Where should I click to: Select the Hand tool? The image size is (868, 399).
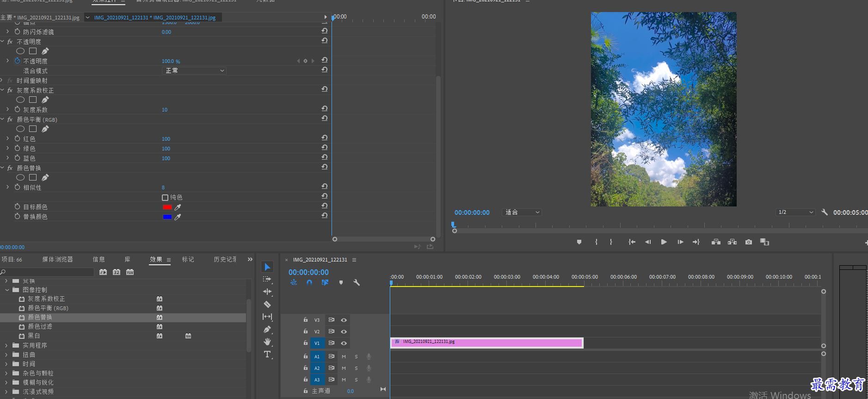[x=267, y=342]
